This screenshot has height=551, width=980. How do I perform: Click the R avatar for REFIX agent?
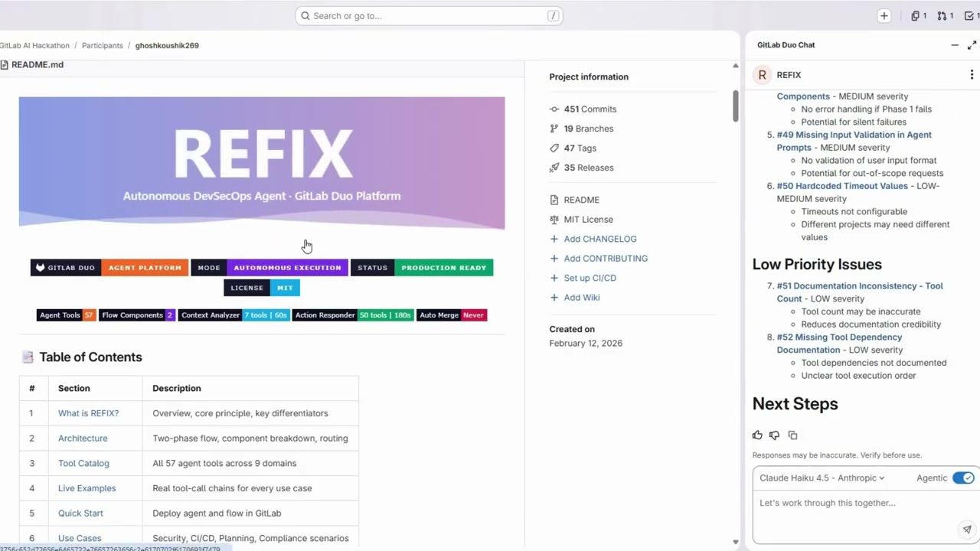(x=762, y=75)
